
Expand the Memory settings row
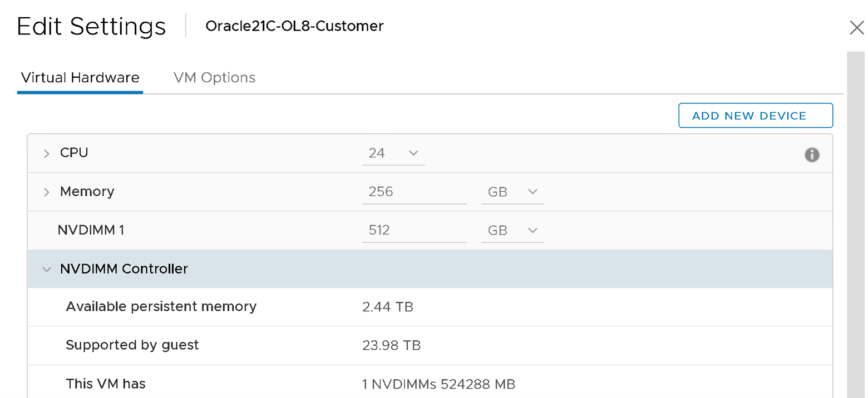pyautogui.click(x=47, y=192)
